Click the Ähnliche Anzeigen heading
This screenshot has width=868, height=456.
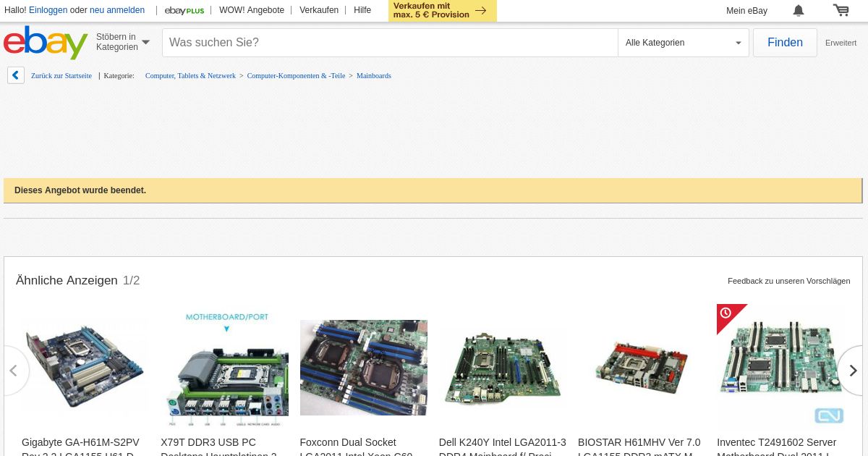(x=67, y=280)
